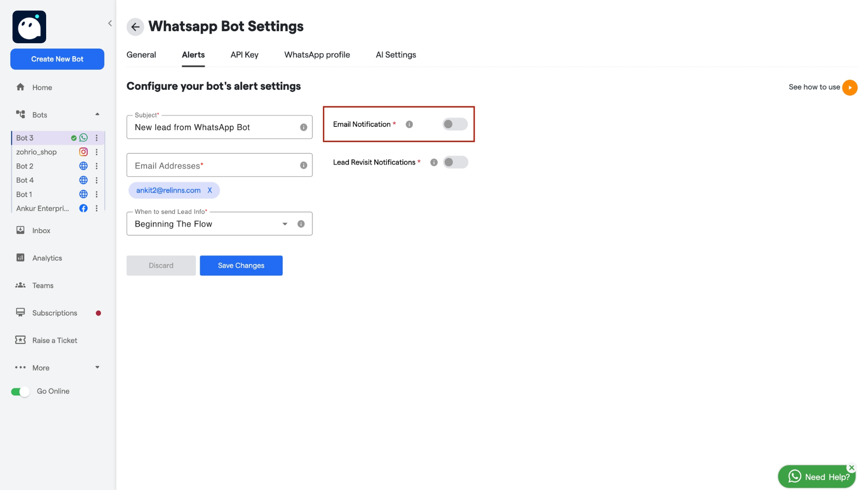The image size is (868, 490).
Task: Open the When to send Lead Info dropdown
Action: click(x=219, y=224)
